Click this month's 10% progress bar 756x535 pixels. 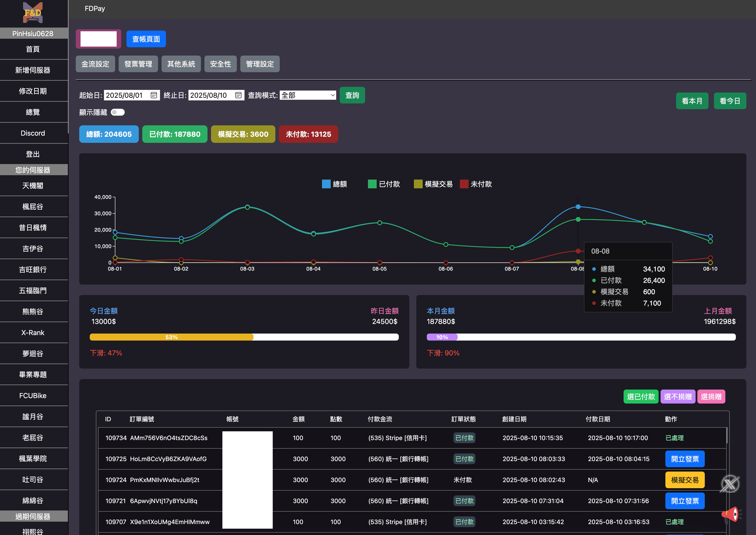[x=581, y=337]
